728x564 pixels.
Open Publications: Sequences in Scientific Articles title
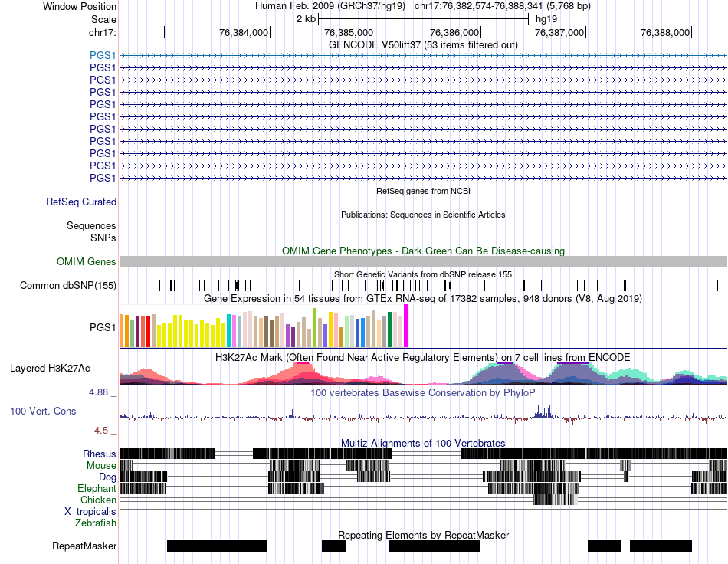[423, 215]
